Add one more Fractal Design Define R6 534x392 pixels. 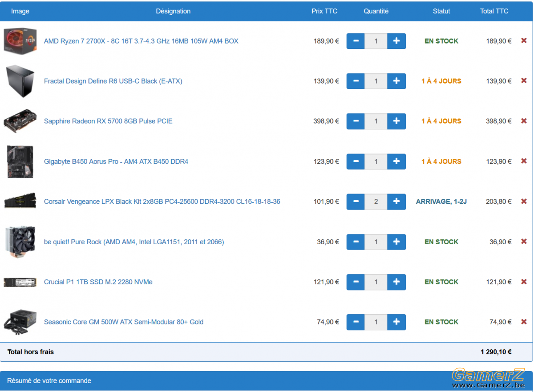396,81
